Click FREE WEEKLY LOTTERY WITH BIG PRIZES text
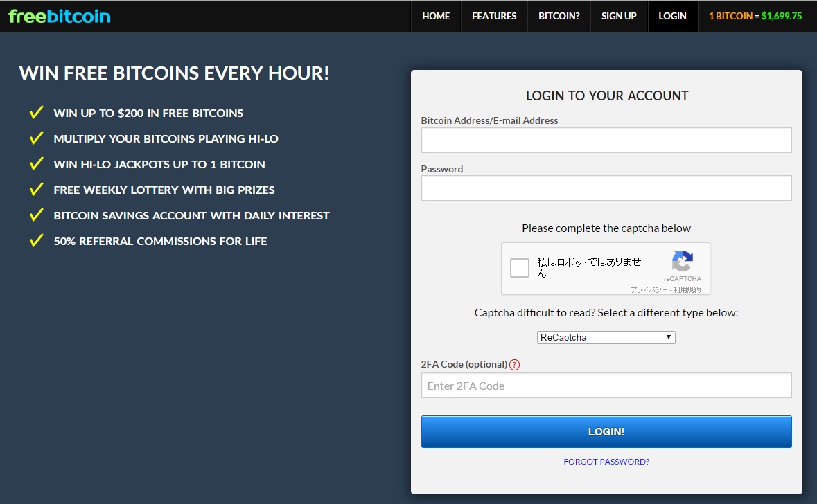The image size is (817, 504). [x=164, y=190]
